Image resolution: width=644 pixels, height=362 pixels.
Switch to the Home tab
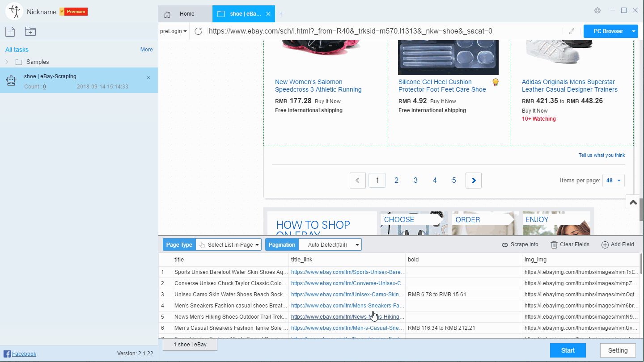(x=185, y=14)
